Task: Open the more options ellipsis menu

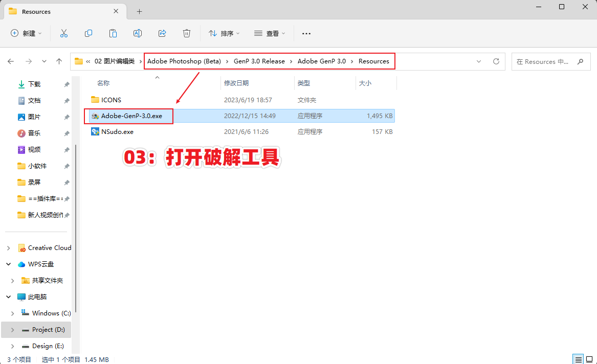Action: (x=306, y=33)
